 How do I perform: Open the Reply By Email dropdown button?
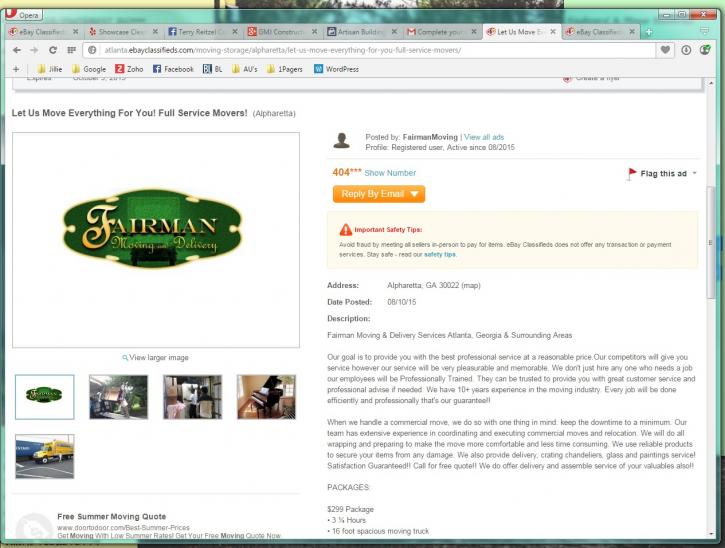point(379,194)
